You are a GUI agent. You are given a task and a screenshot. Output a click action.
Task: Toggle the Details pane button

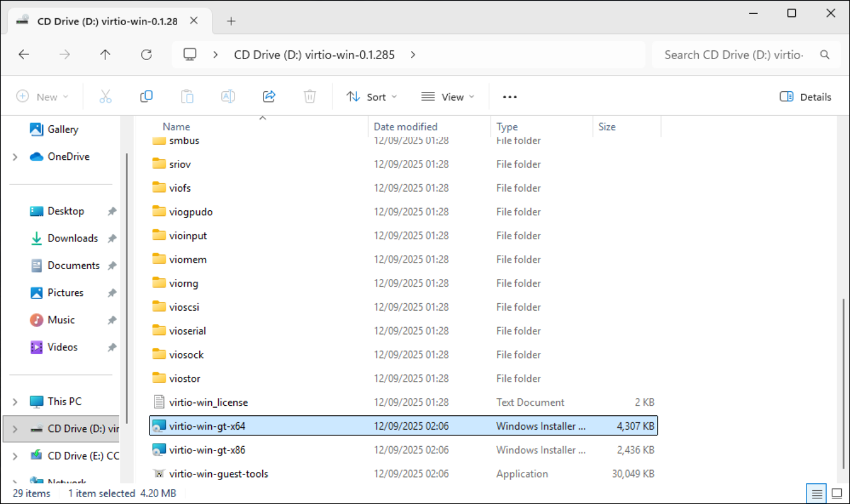click(806, 96)
